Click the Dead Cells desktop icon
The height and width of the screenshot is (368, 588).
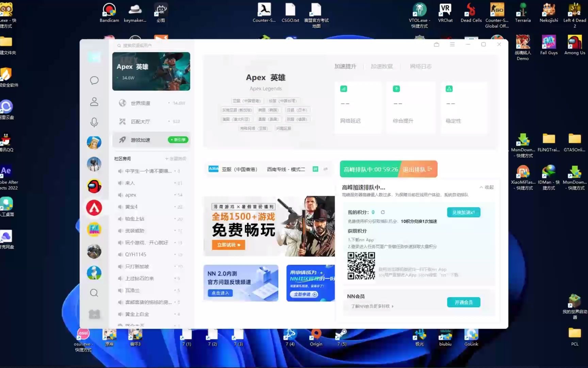[x=471, y=13]
